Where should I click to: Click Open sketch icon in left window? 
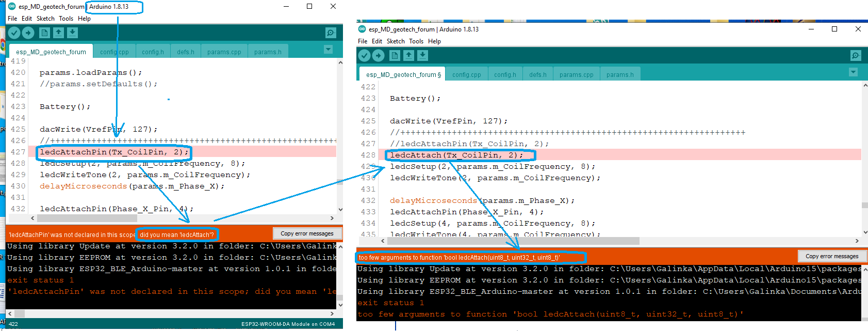pos(59,33)
